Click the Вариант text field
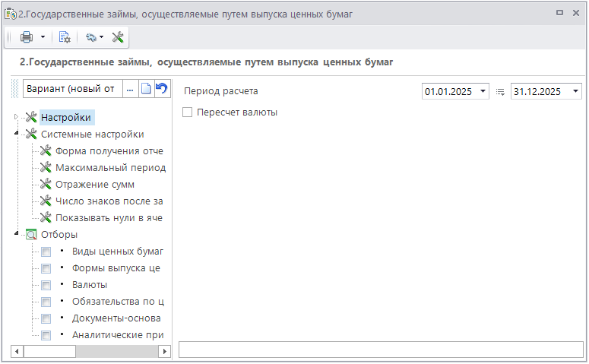 [x=71, y=89]
